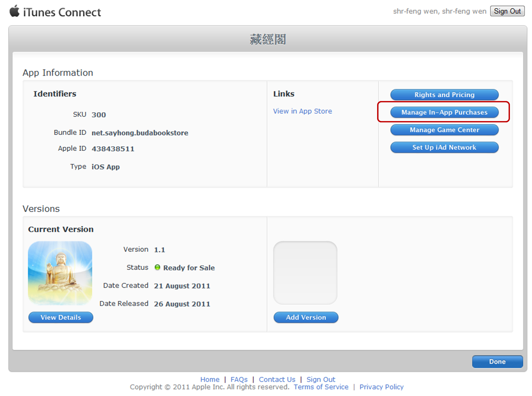Follow the View in App Store link
Image resolution: width=532 pixels, height=396 pixels.
click(302, 111)
